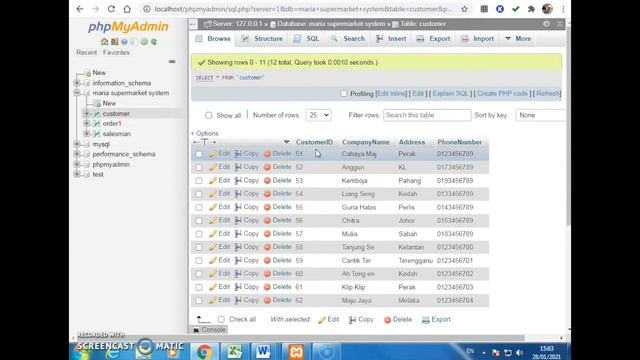640x360 pixels.
Task: Click the Edit pencil for row 51
Action: click(x=220, y=154)
